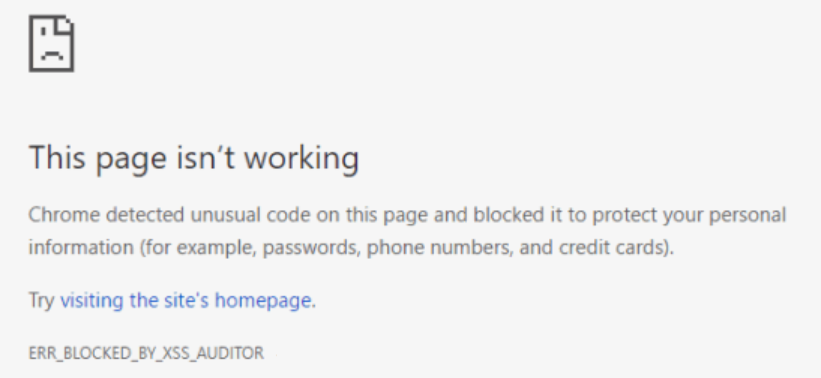Select the ERR_BLOCKED_BY_XSS_AUDITOR error code text

coord(146,353)
